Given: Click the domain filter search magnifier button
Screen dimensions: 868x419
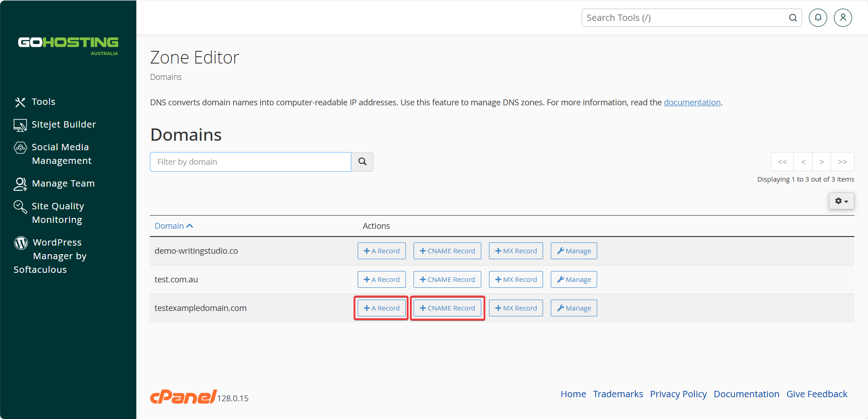Looking at the screenshot, I should pos(362,162).
